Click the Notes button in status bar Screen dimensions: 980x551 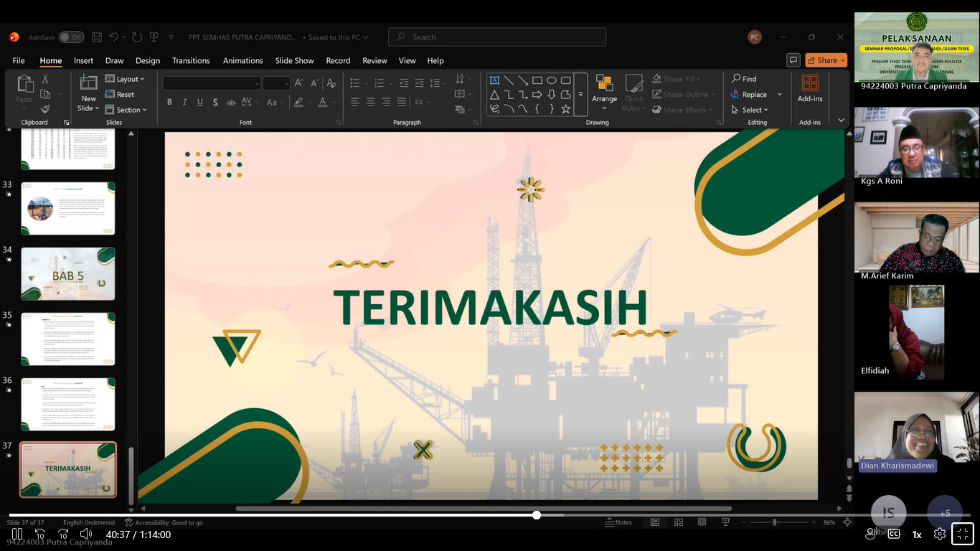618,522
